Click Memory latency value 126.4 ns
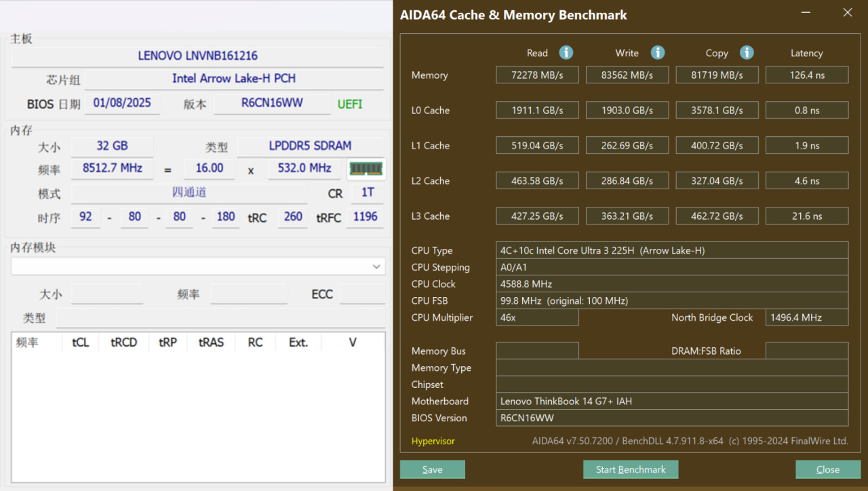 click(807, 75)
